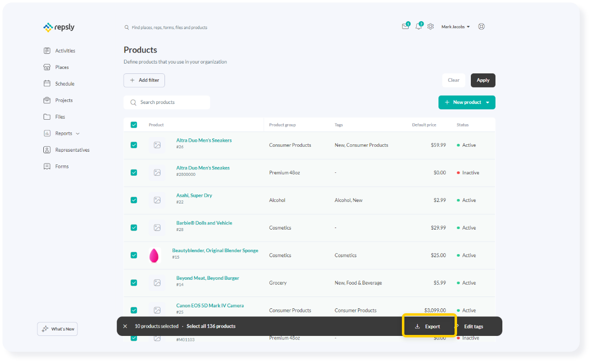Click Select all 136 products link
The height and width of the screenshot is (364, 592).
click(x=211, y=326)
